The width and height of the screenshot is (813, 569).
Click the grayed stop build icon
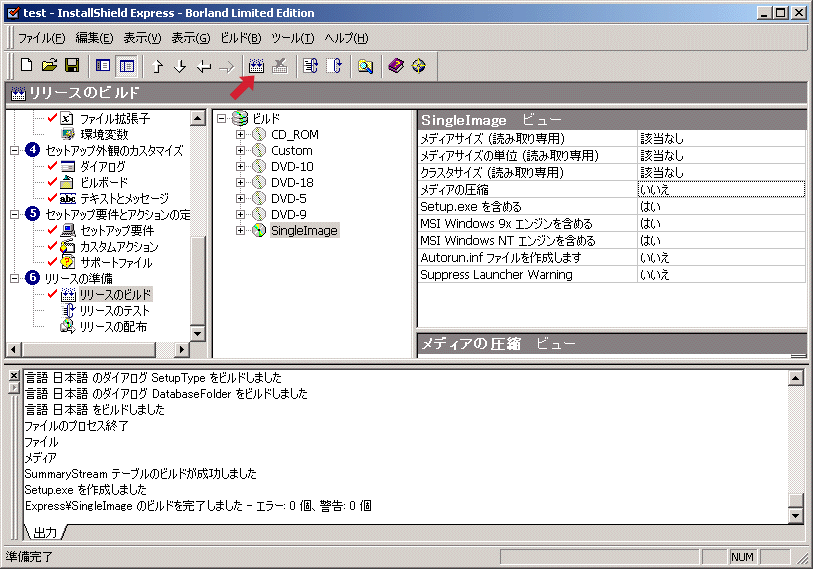pyautogui.click(x=279, y=66)
